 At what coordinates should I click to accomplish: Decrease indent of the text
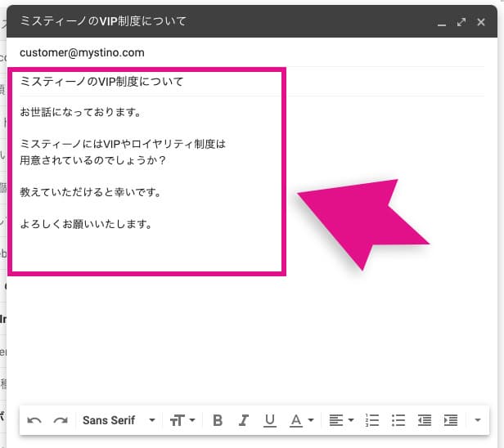click(x=425, y=420)
